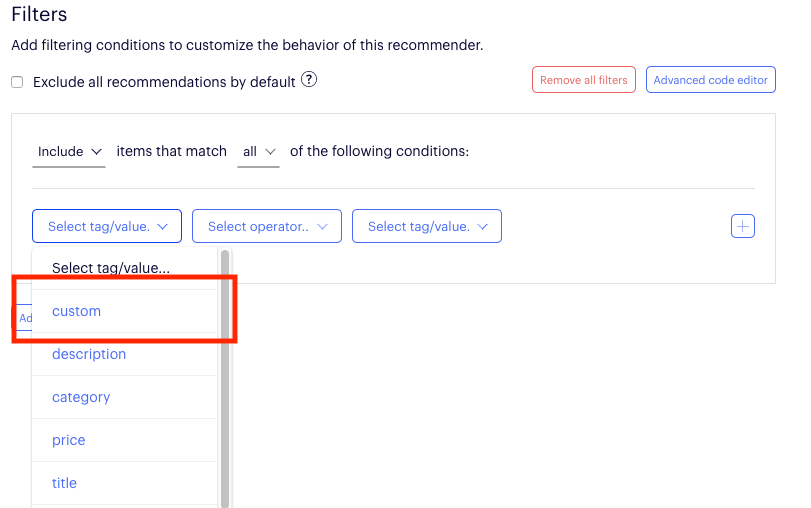Collapse the first Select tag/value dropdown
Image resolution: width=811 pixels, height=508 pixels.
pos(107,226)
